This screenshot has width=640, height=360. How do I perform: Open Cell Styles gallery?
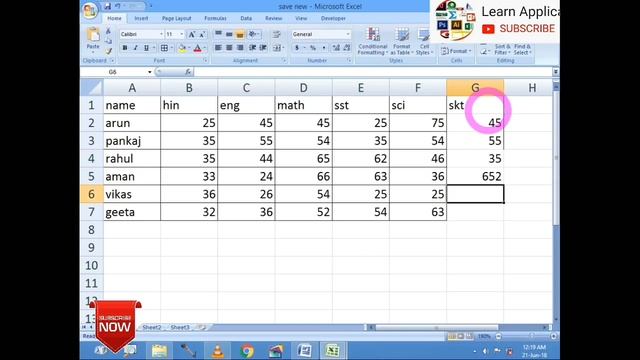423,41
